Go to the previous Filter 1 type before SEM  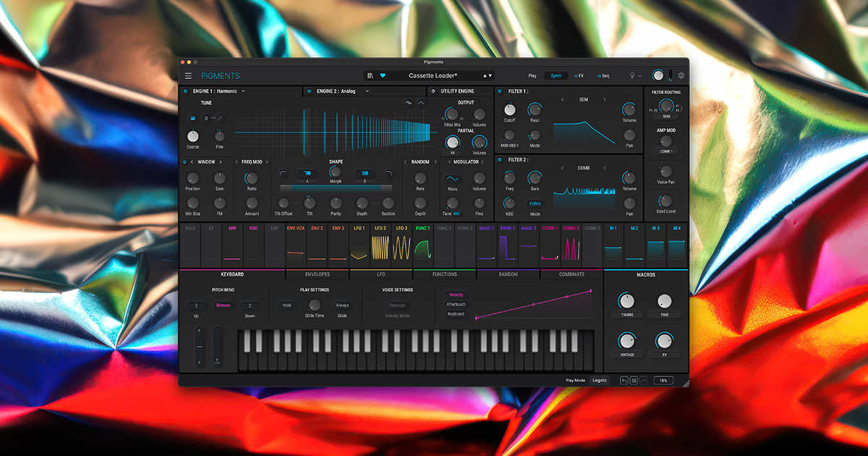click(x=563, y=99)
